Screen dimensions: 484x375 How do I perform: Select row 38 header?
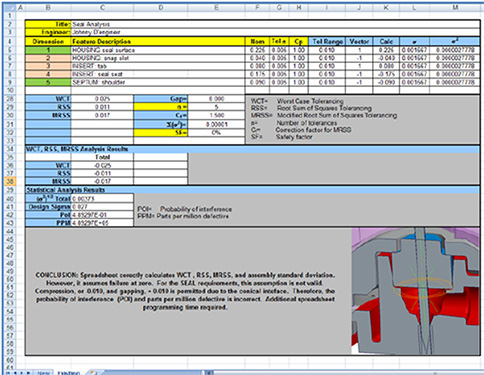click(x=10, y=181)
